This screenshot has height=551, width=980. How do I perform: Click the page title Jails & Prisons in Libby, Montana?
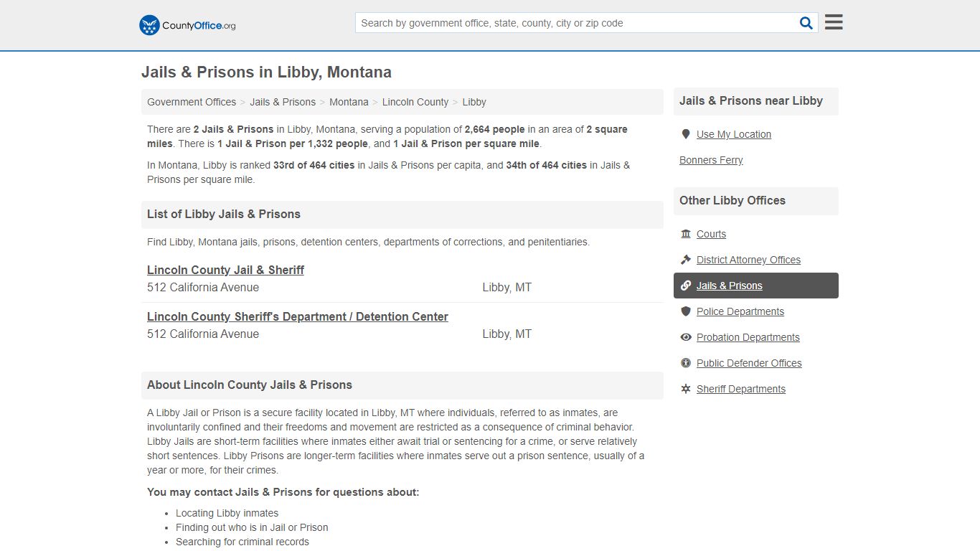[x=266, y=72]
